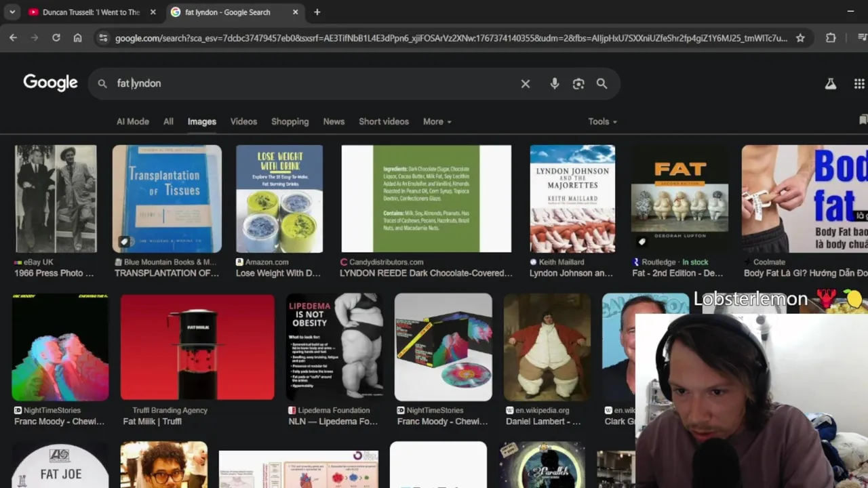Open the first Franc Moody colorful album image
The image size is (868, 488).
coord(60,347)
